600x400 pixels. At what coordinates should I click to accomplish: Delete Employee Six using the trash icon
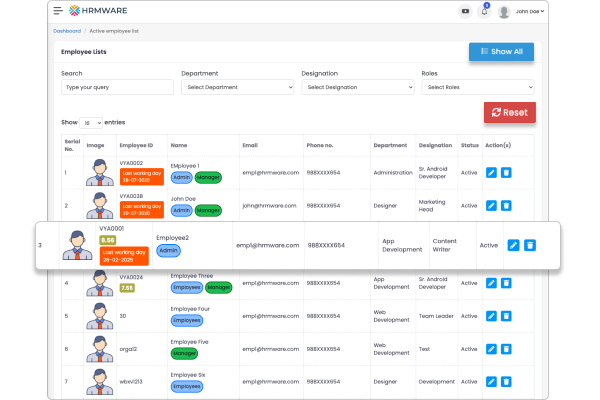pyautogui.click(x=506, y=381)
